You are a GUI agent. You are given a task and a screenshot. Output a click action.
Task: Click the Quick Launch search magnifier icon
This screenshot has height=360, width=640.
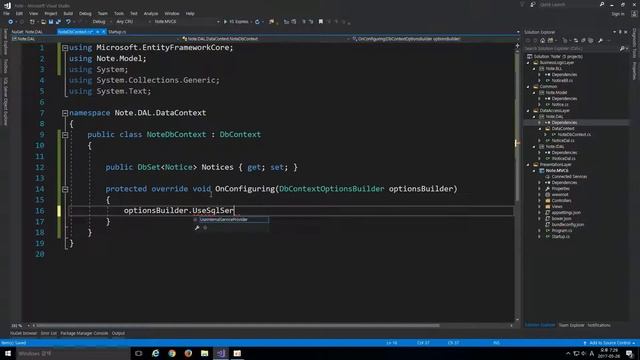click(602, 4)
